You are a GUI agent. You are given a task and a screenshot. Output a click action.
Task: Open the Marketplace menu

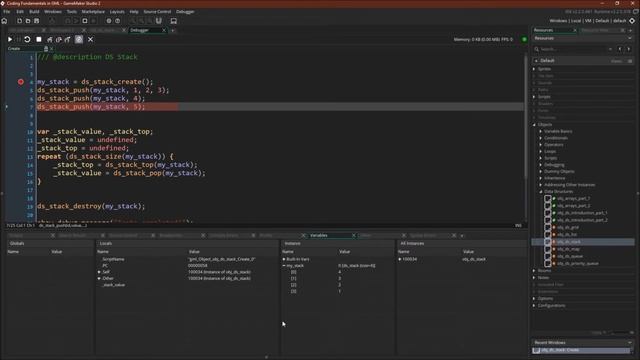click(93, 12)
